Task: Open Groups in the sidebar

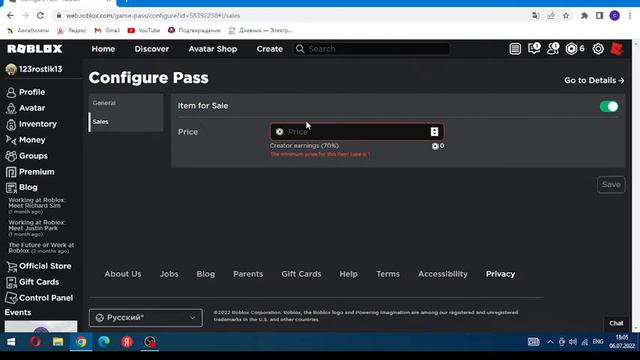Action: point(27,156)
